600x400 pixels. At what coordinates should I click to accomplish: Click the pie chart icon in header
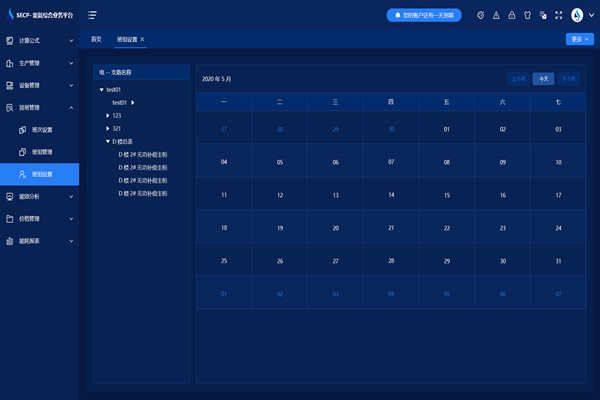[x=481, y=15]
